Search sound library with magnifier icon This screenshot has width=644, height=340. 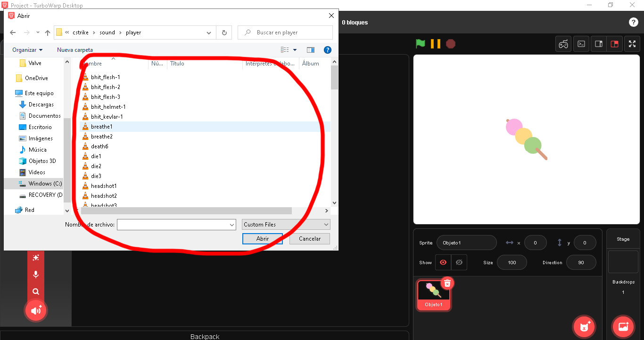(36, 291)
